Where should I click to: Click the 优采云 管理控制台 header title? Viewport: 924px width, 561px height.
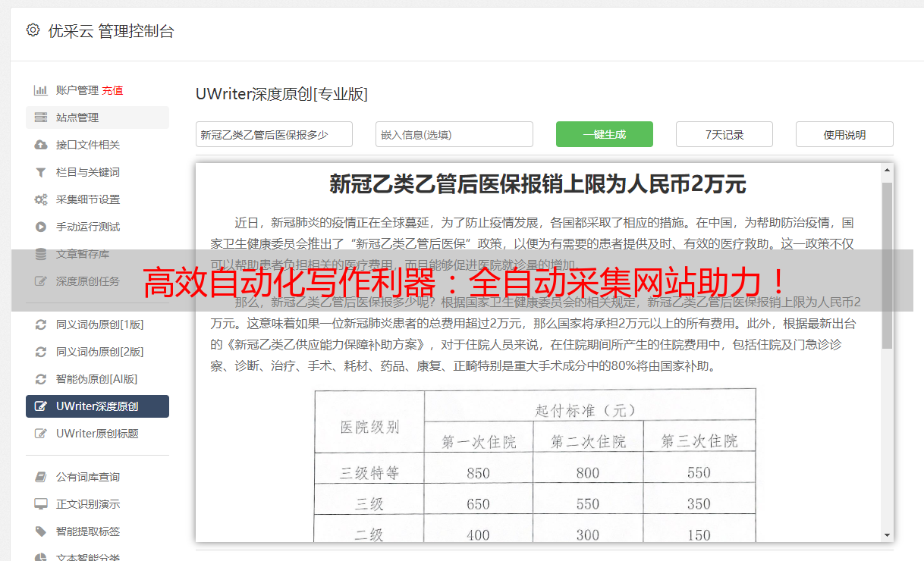point(111,31)
